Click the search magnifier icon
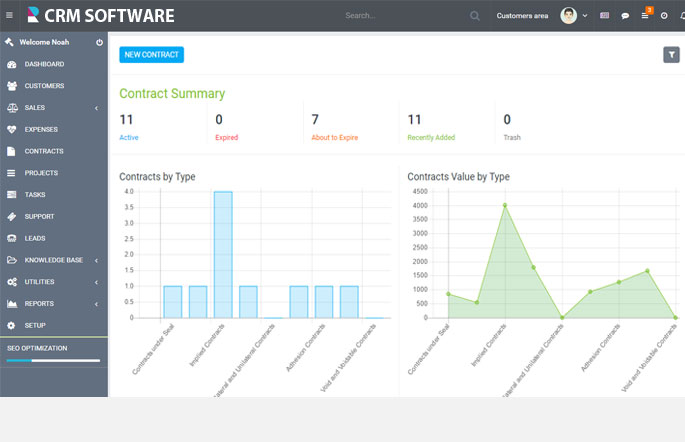Image resolution: width=685 pixels, height=442 pixels. click(474, 16)
